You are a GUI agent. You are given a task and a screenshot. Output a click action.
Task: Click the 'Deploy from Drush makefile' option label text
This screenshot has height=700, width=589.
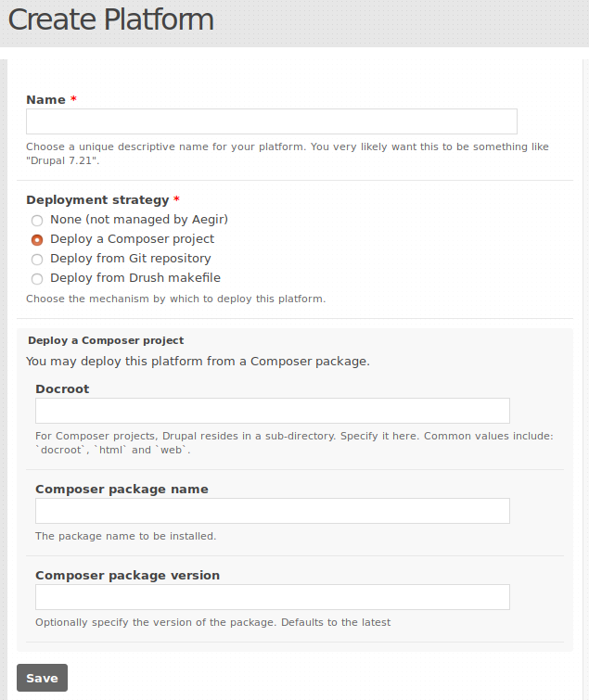click(134, 278)
